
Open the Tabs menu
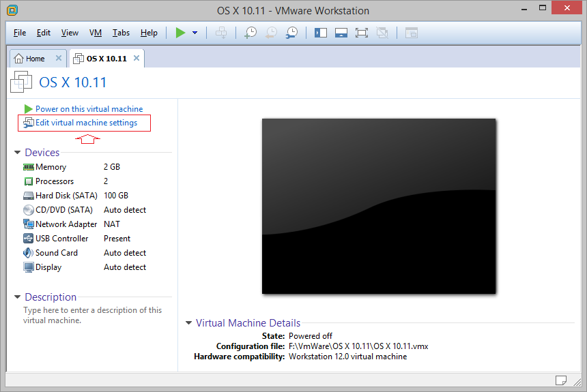click(121, 33)
